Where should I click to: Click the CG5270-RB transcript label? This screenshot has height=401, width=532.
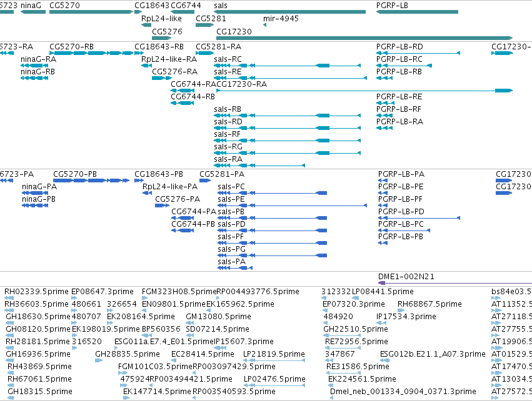72,46
